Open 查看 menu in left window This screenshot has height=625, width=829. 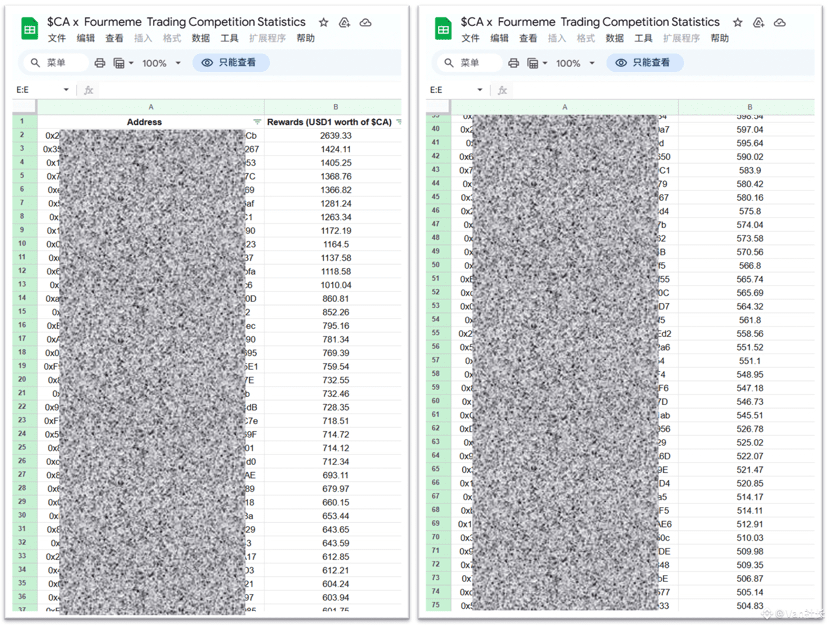114,38
